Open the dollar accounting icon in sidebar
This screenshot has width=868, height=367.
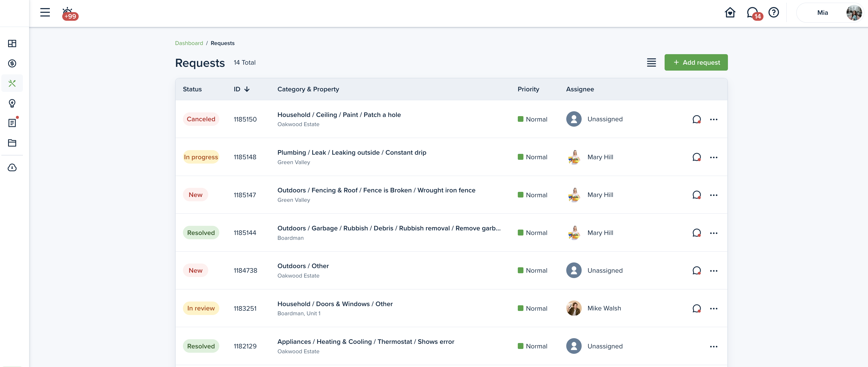click(12, 63)
